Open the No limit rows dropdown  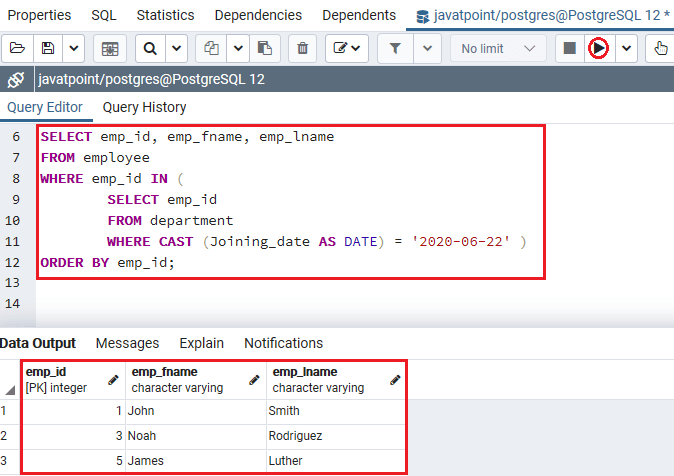[x=497, y=48]
